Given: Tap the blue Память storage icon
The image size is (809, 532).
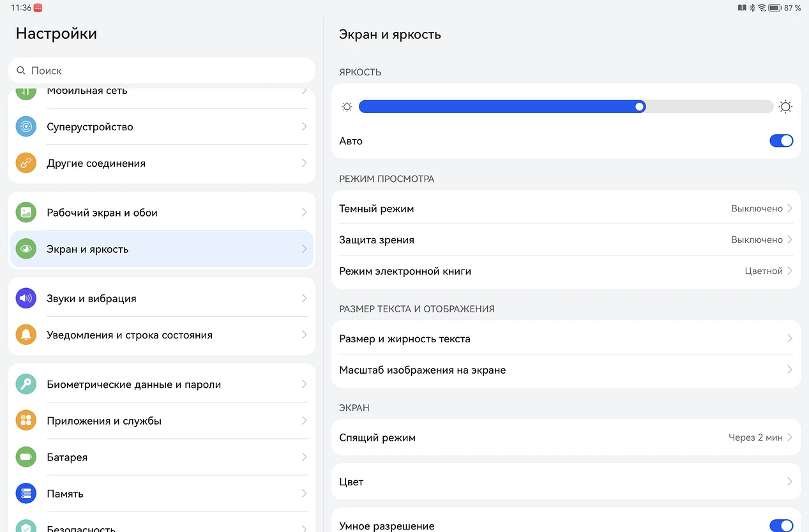Looking at the screenshot, I should [x=26, y=494].
